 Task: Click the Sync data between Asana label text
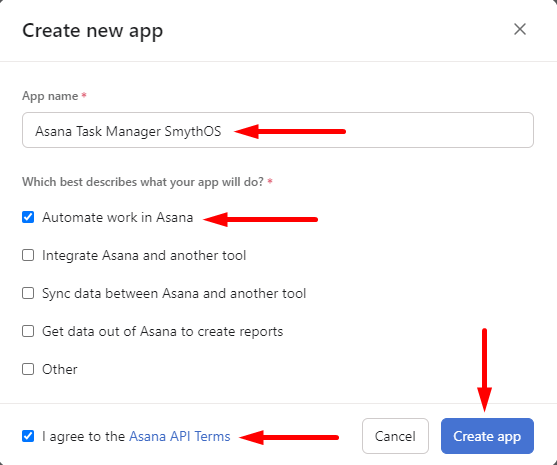[x=174, y=293]
